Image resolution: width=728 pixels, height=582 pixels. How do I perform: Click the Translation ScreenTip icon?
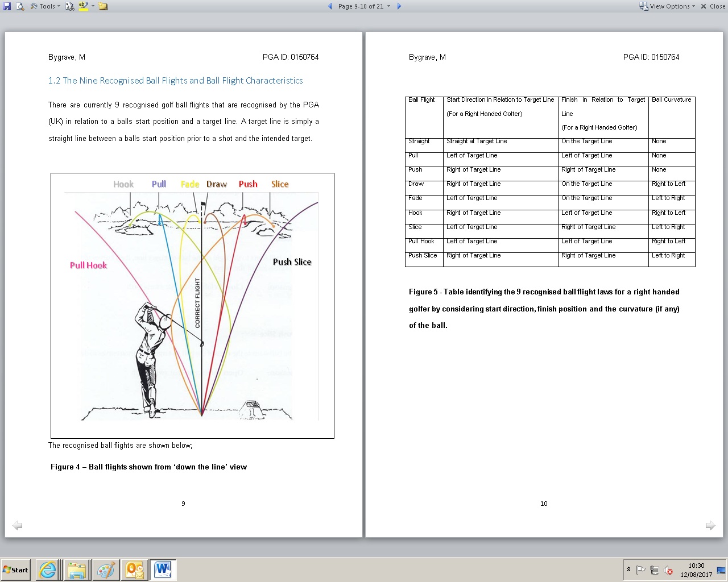69,6
